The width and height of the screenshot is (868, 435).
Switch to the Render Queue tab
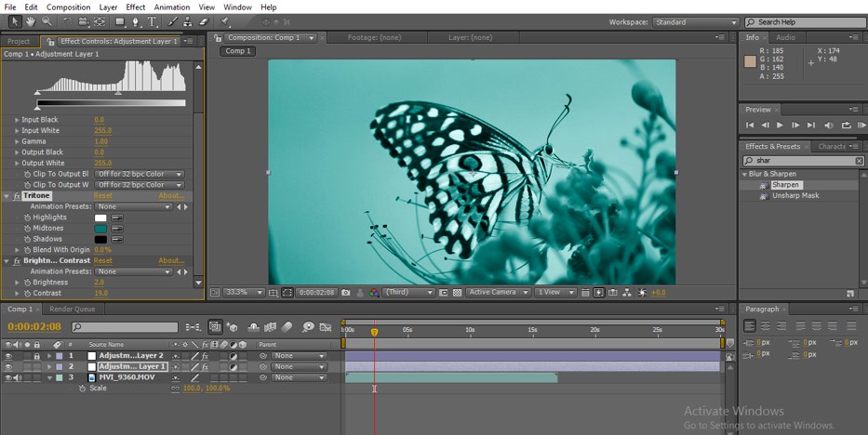72,309
